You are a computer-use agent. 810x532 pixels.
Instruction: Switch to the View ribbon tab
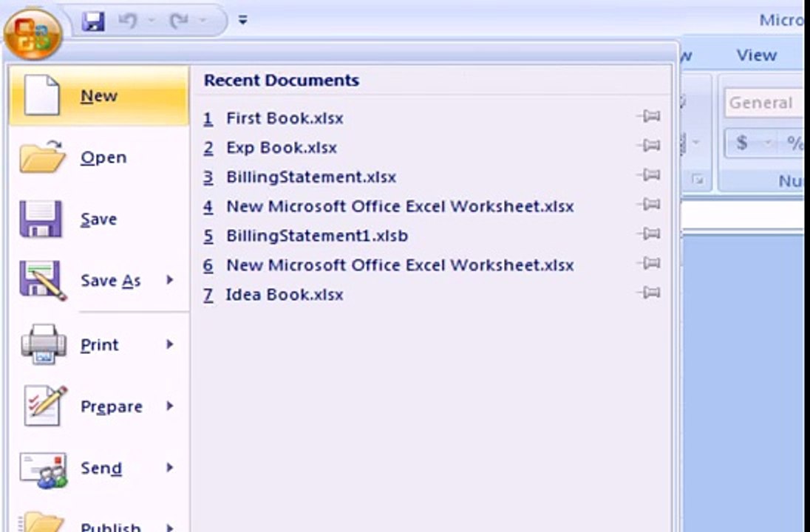pos(756,55)
